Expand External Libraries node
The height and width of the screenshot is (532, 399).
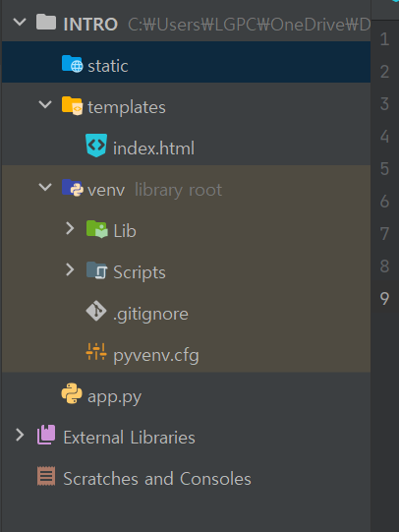coord(20,435)
